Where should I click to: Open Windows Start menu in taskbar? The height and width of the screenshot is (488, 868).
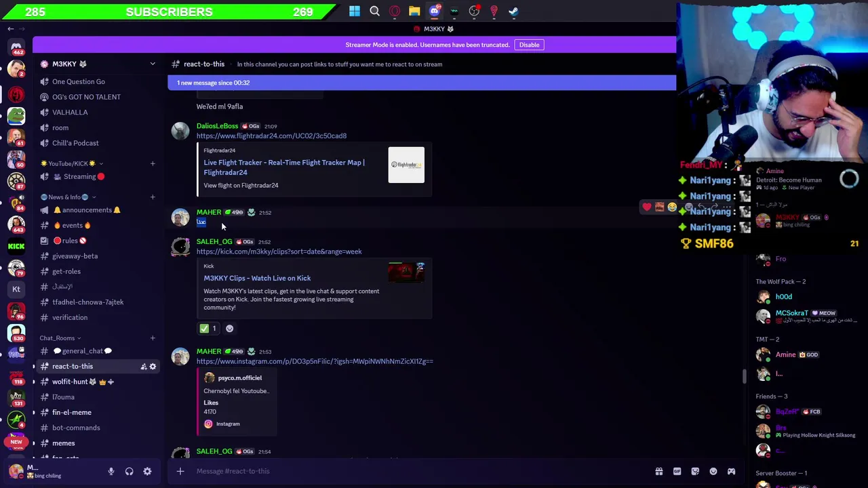pos(355,11)
